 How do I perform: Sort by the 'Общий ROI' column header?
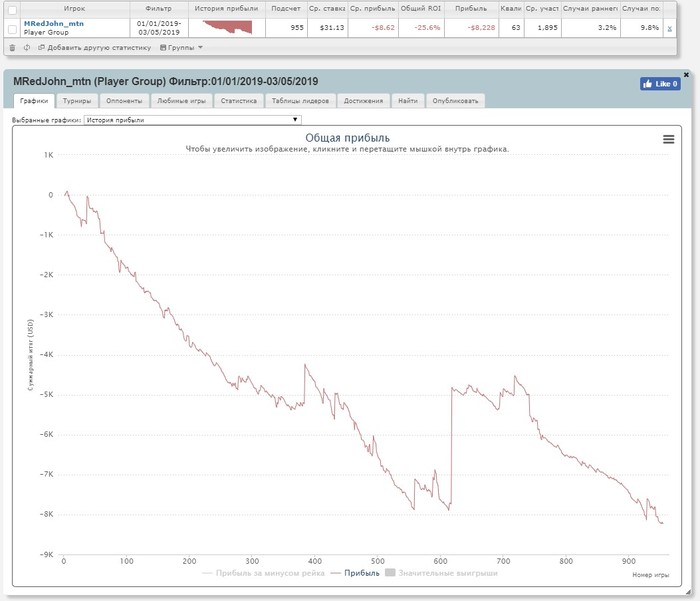[421, 8]
